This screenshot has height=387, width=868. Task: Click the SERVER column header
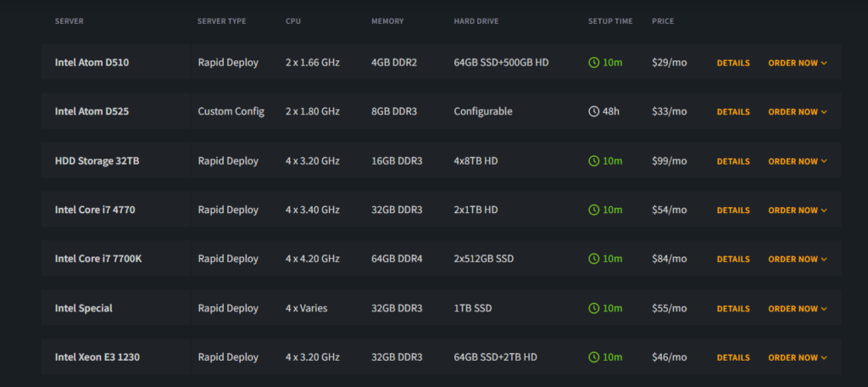click(70, 21)
